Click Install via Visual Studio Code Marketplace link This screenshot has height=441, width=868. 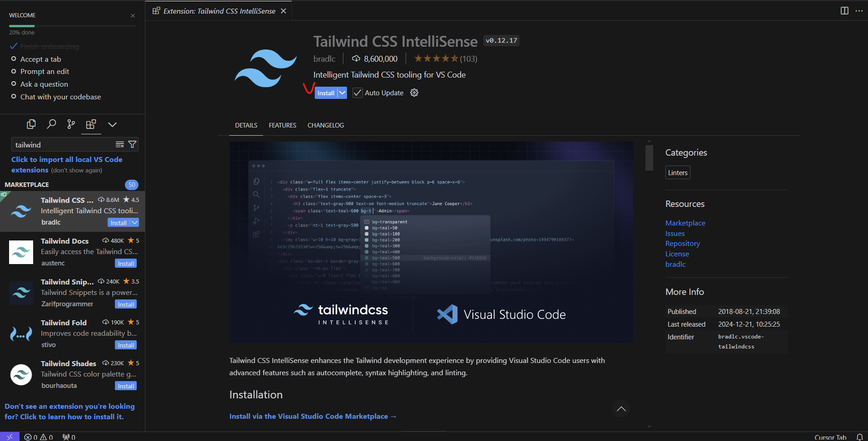313,416
